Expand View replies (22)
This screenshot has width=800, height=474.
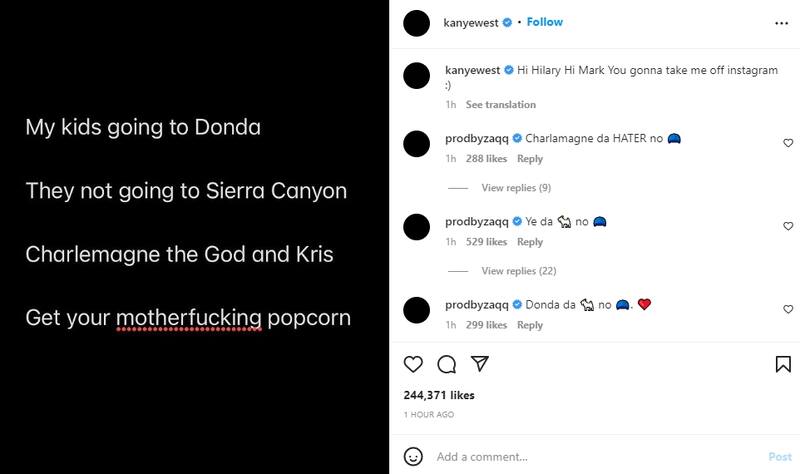pyautogui.click(x=518, y=271)
